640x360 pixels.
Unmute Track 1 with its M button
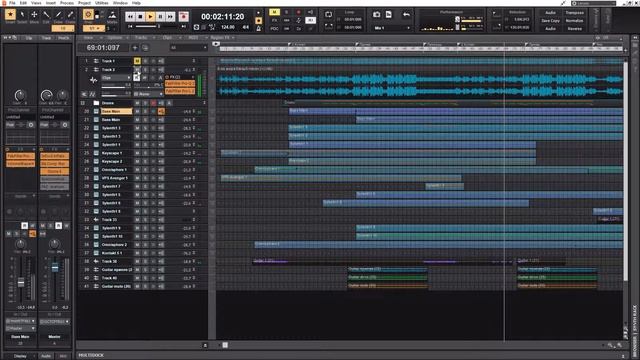tap(137, 61)
